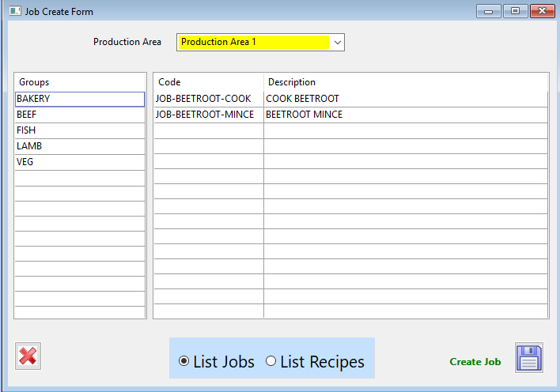The height and width of the screenshot is (392, 560).
Task: Select the JOB-BEETROOT-MINCE row
Action: point(350,115)
